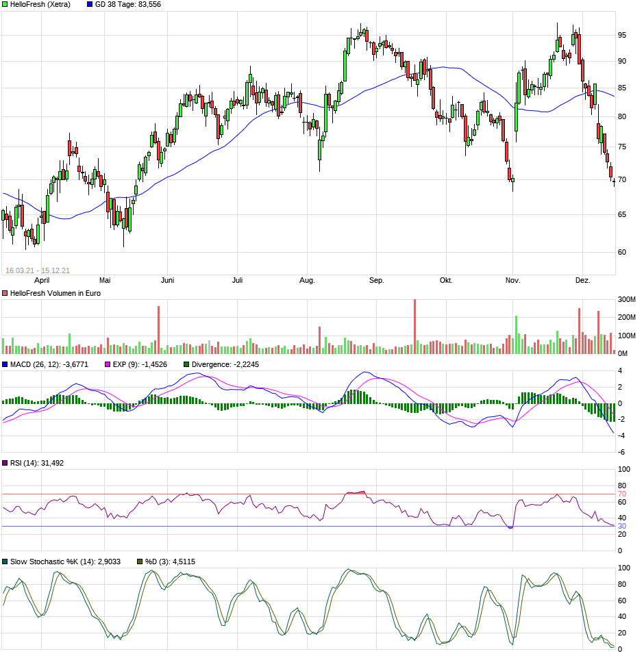
Task: Click the 'Sep.' month axis label
Action: [x=377, y=280]
